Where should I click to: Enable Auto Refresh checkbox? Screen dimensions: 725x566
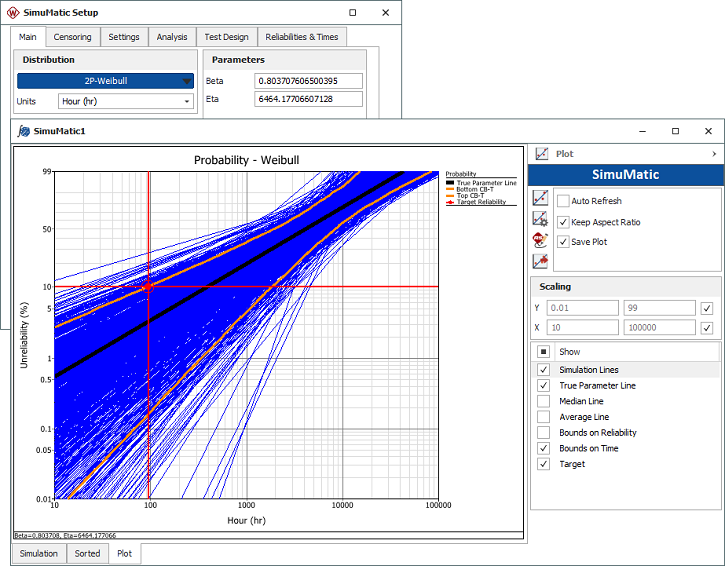pos(564,201)
